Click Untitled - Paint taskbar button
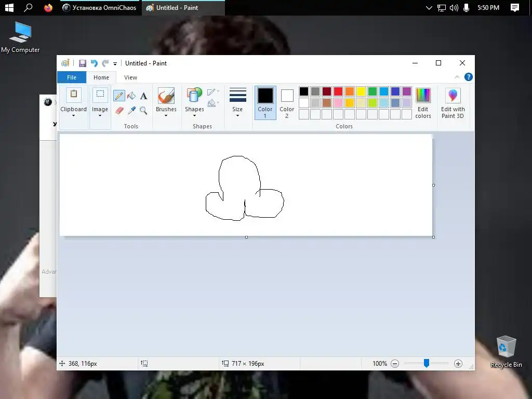The width and height of the screenshot is (532, 399). 183,7
